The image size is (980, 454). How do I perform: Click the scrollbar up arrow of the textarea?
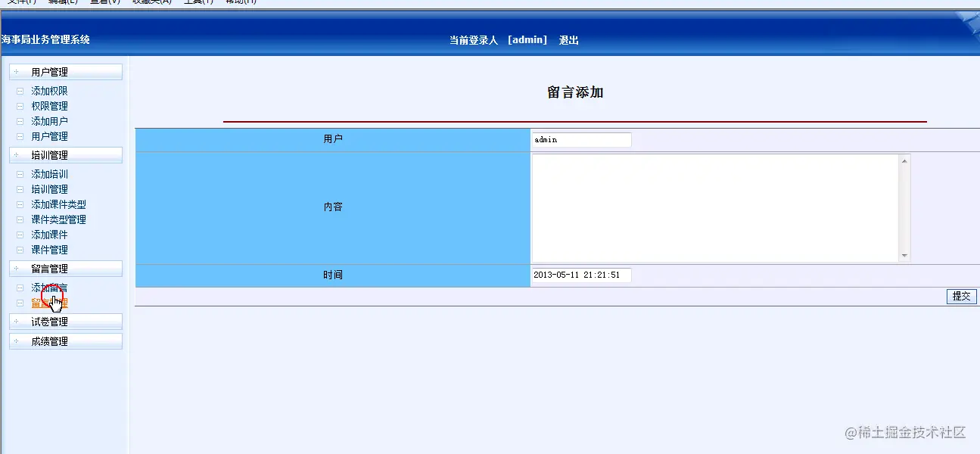(x=904, y=159)
